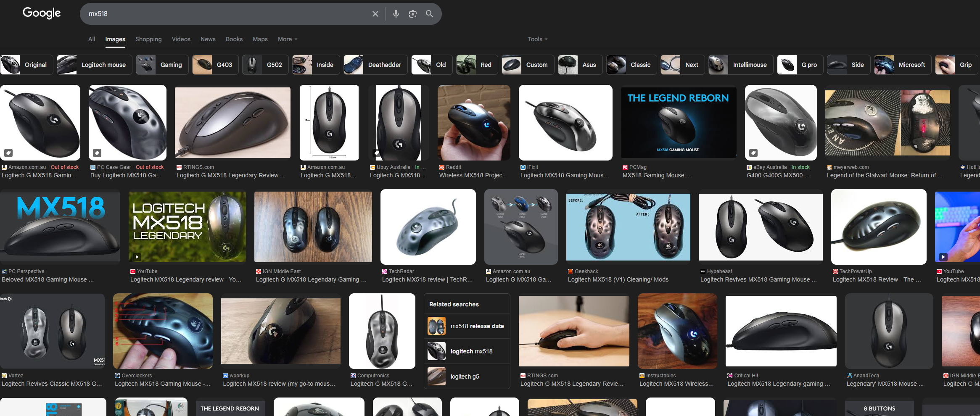This screenshot has height=416, width=980.
Task: Filter images by Red chip
Action: [x=477, y=65]
